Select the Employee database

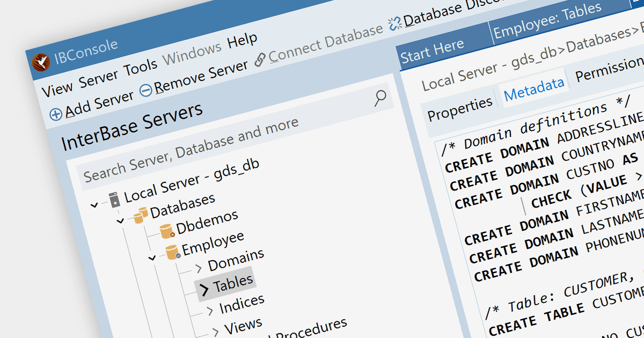coord(213,243)
